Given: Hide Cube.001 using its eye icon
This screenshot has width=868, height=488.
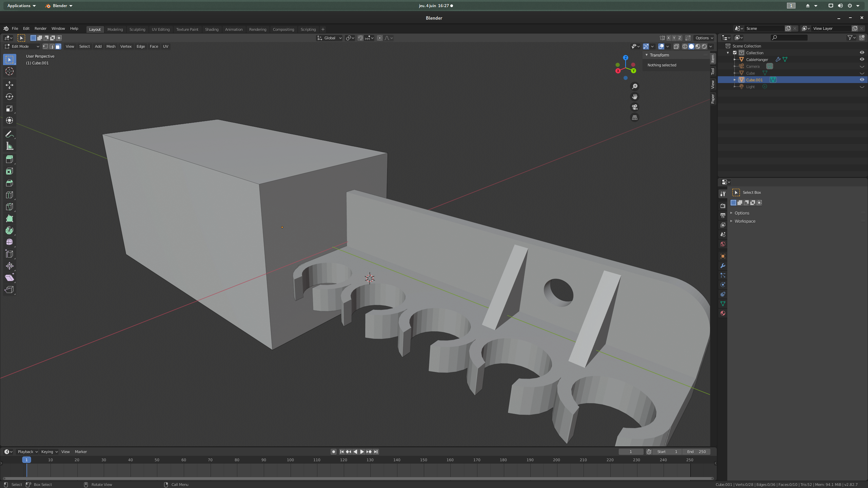Looking at the screenshot, I should point(862,80).
